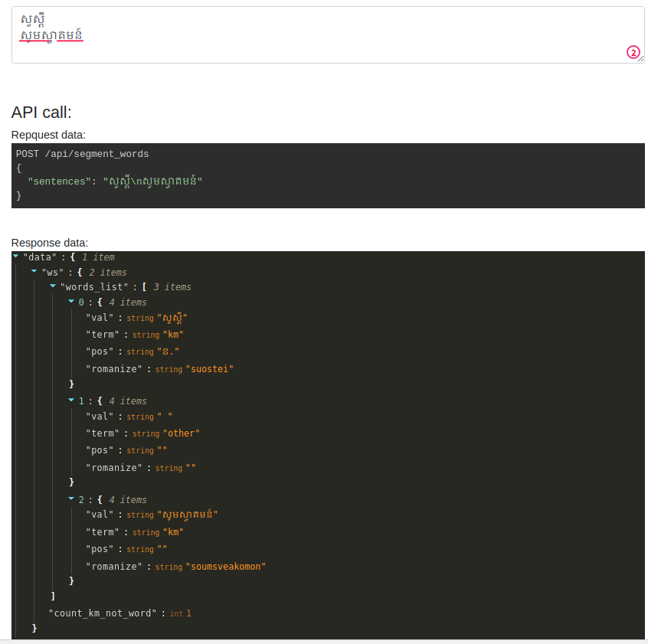This screenshot has width=648, height=644.
Task: Click the "soumsveakomon" romanize value
Action: (x=225, y=566)
